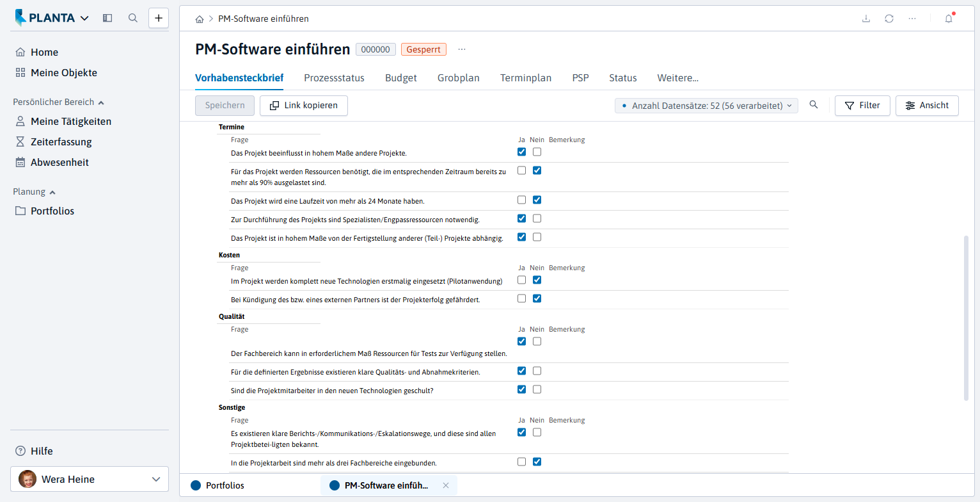This screenshot has height=502, width=980.
Task: Open the notifications bell
Action: [949, 19]
